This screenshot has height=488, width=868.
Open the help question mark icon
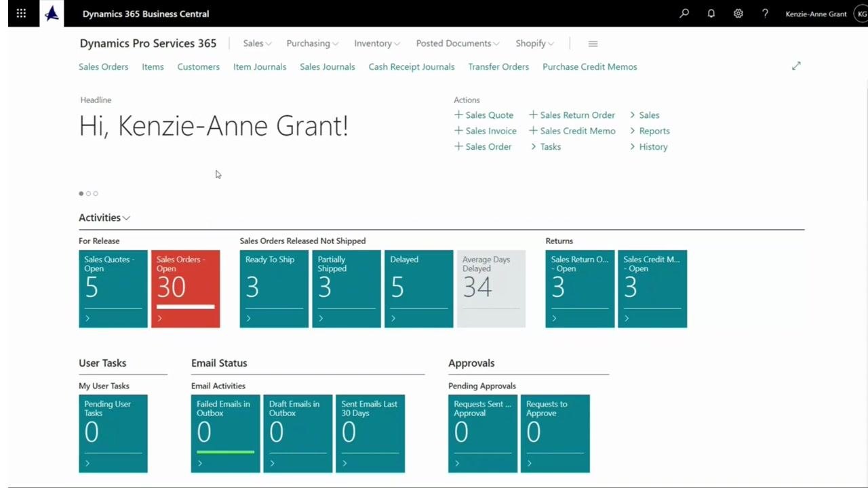coord(765,14)
